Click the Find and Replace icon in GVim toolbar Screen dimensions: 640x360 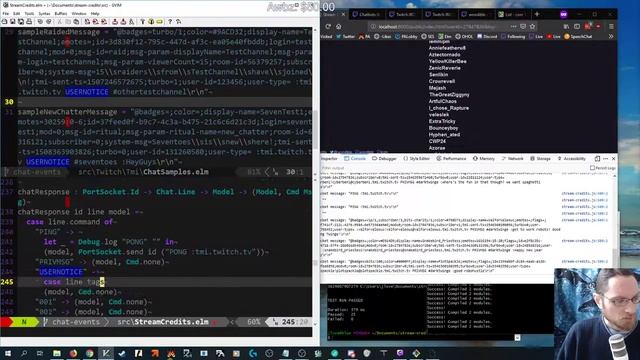coord(87,21)
